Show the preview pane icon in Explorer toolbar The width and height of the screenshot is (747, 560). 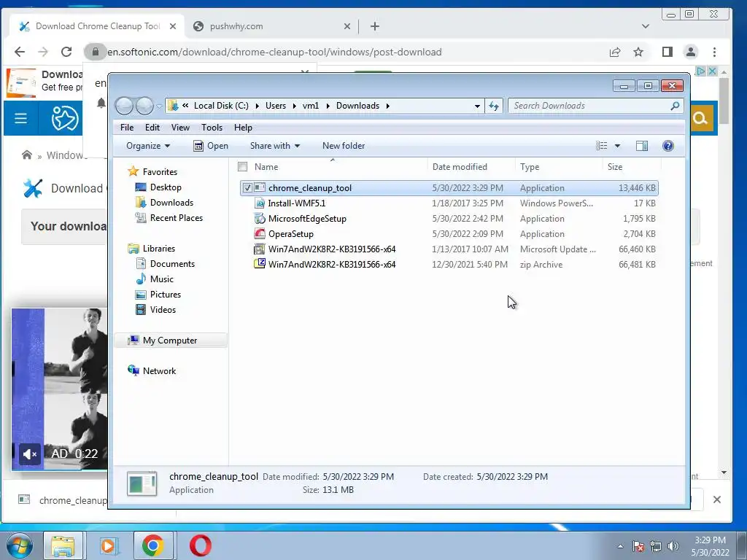(x=642, y=146)
